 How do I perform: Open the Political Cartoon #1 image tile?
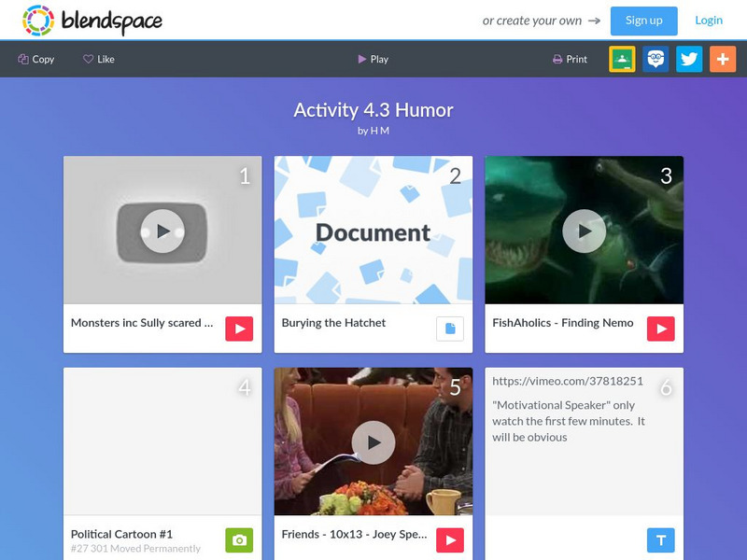click(x=162, y=441)
